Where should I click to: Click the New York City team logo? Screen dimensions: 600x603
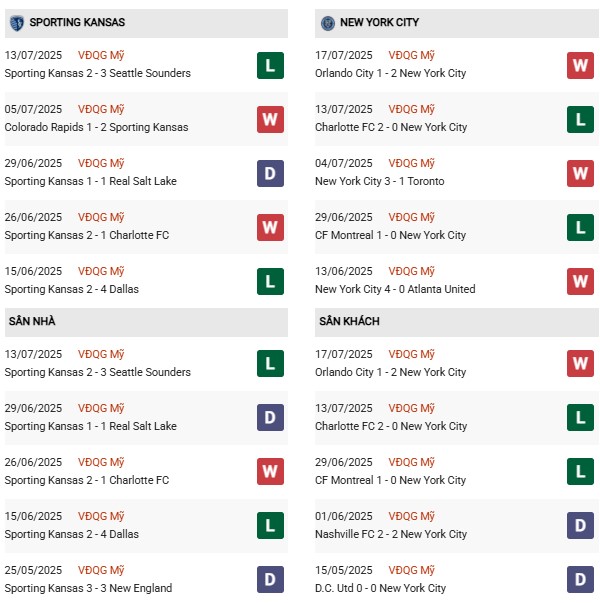(x=327, y=22)
